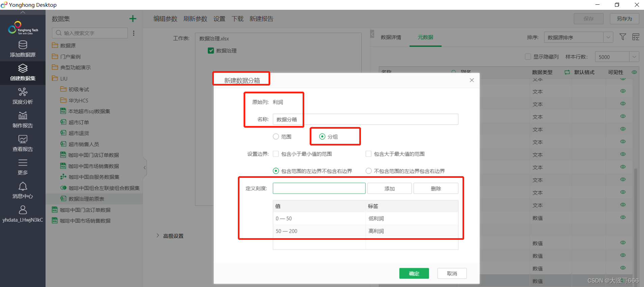Click 删除 button for 定义刻度
This screenshot has width=644, height=287.
click(x=436, y=188)
